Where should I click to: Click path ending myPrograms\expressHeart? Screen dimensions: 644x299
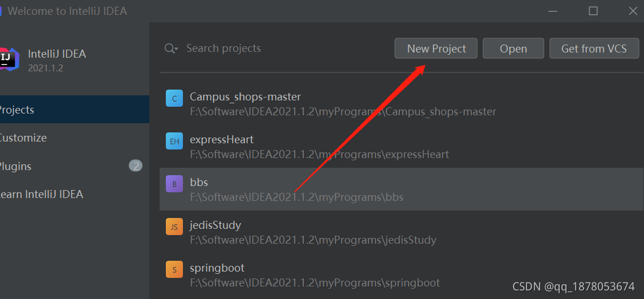[x=319, y=155]
